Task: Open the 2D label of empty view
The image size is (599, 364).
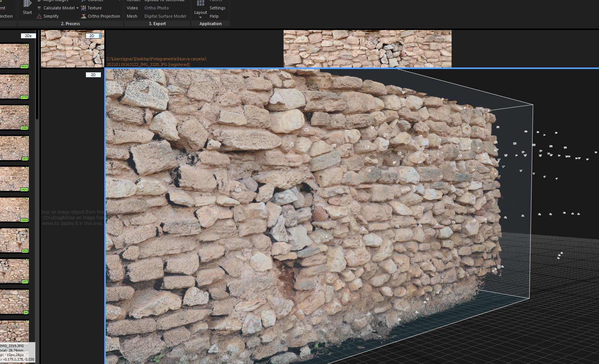Action: click(x=93, y=75)
